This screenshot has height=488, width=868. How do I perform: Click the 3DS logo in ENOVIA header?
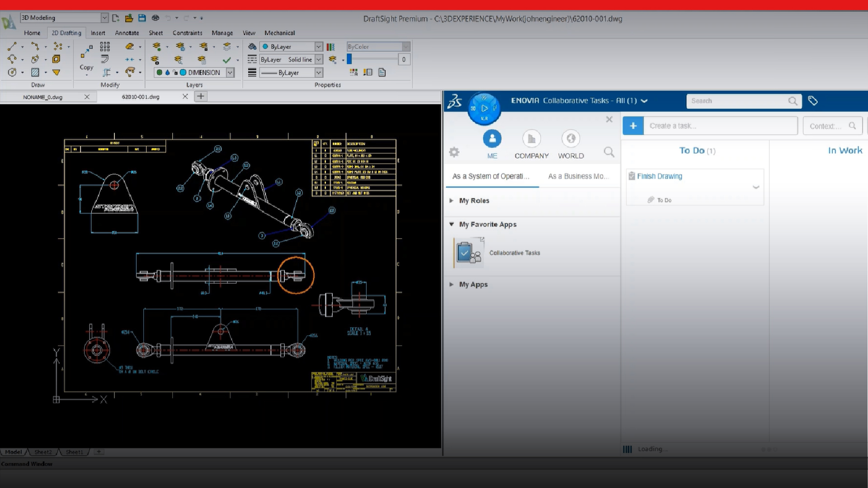(454, 101)
